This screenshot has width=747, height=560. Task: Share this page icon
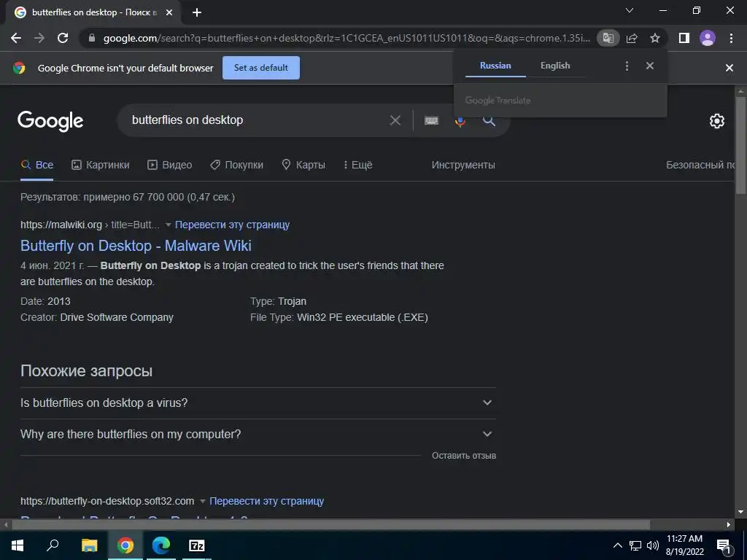tap(632, 38)
